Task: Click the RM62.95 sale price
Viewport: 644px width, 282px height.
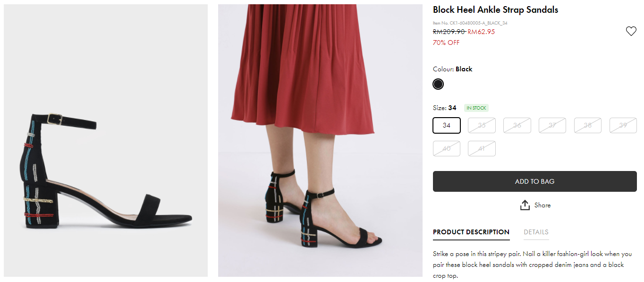Action: [x=481, y=32]
